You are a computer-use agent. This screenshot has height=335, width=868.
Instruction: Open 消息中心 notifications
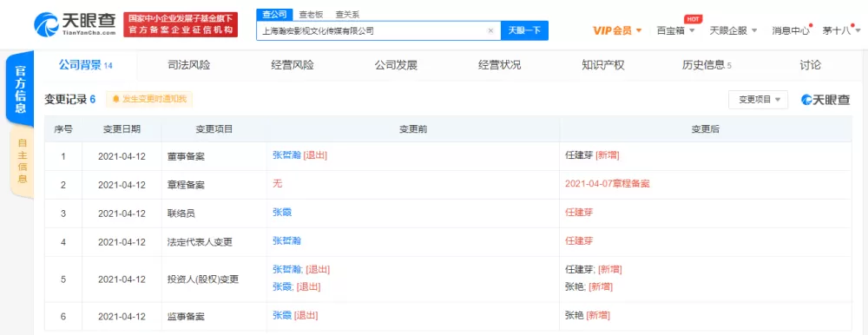pyautogui.click(x=791, y=30)
